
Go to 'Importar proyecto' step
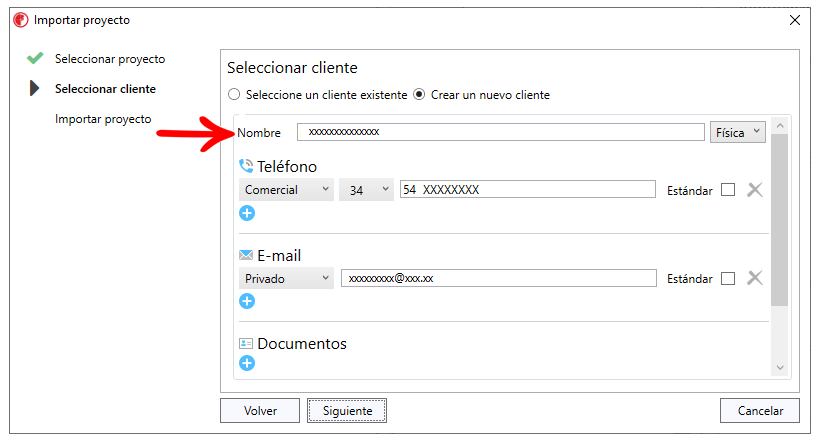click(x=103, y=119)
